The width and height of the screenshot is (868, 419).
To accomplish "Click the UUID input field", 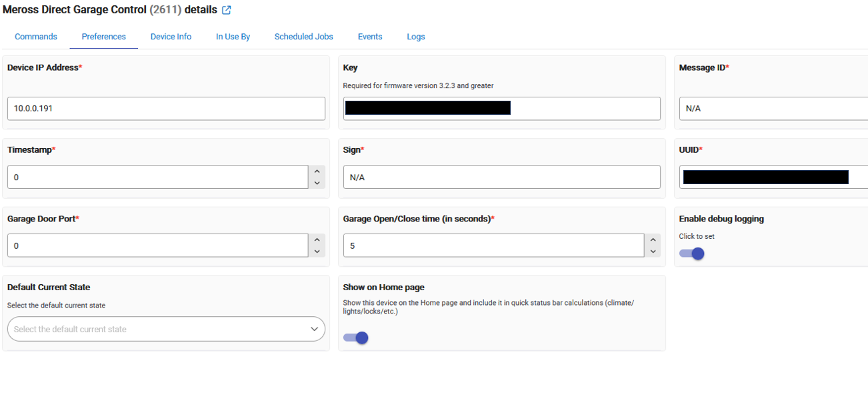I will pyautogui.click(x=773, y=177).
